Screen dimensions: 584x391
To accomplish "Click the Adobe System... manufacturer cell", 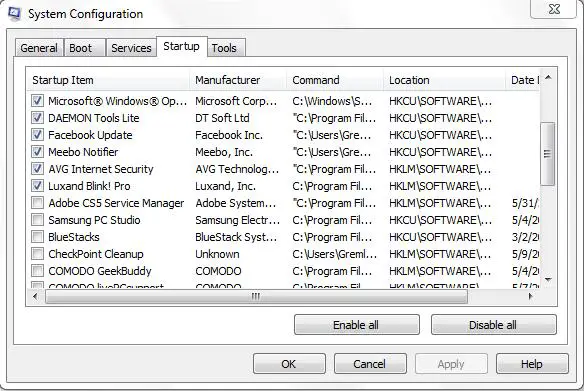I will pyautogui.click(x=236, y=203).
